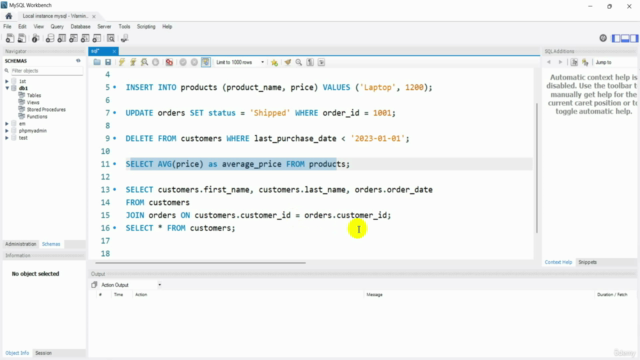Toggle the right SQL Additions panel
This screenshot has width=640, height=360.
click(x=633, y=38)
